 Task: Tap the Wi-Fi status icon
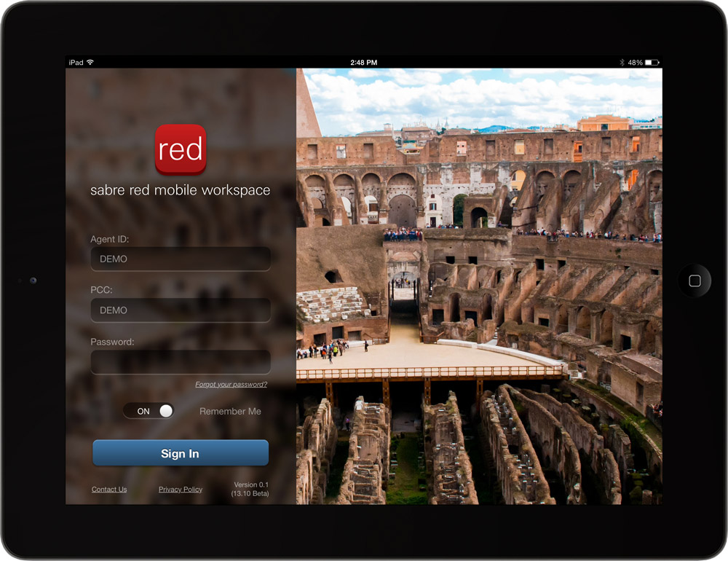point(90,62)
